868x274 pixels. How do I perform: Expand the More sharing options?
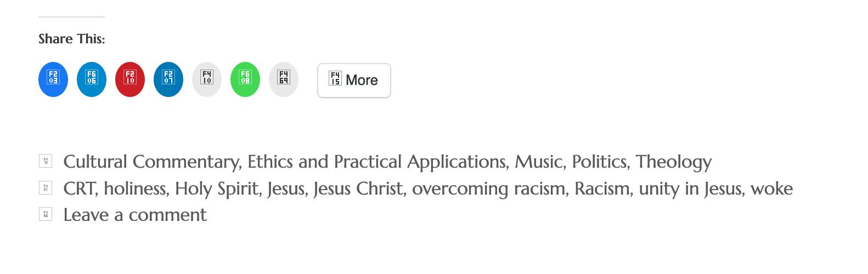coord(354,81)
